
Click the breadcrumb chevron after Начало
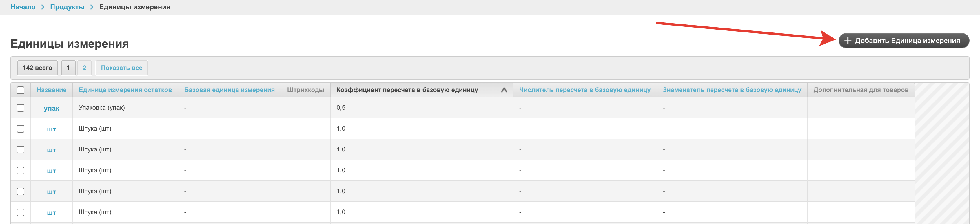(x=43, y=7)
